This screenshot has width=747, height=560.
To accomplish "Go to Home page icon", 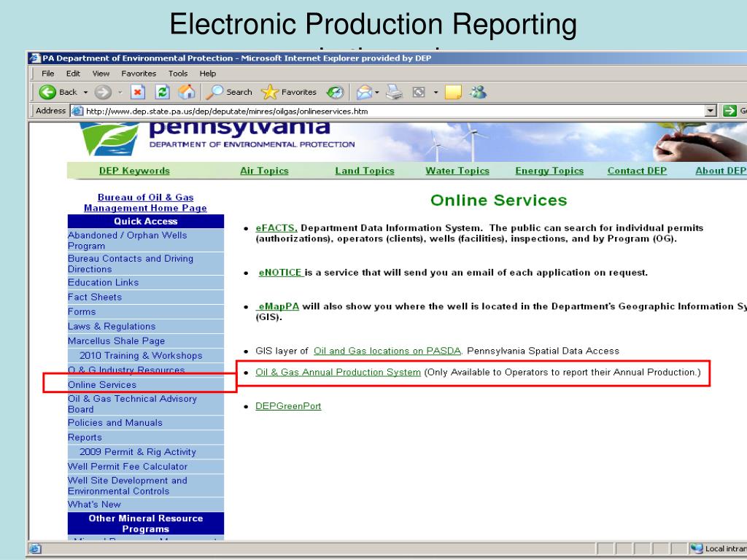I will (x=187, y=91).
